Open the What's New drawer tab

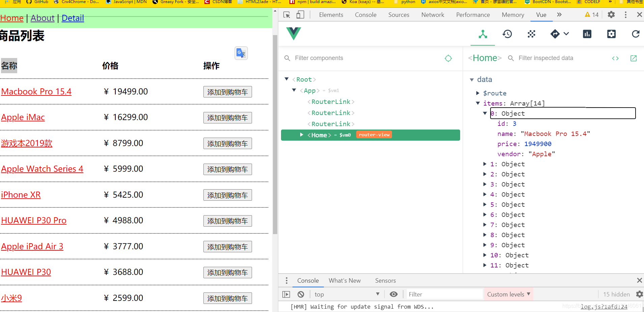(345, 281)
